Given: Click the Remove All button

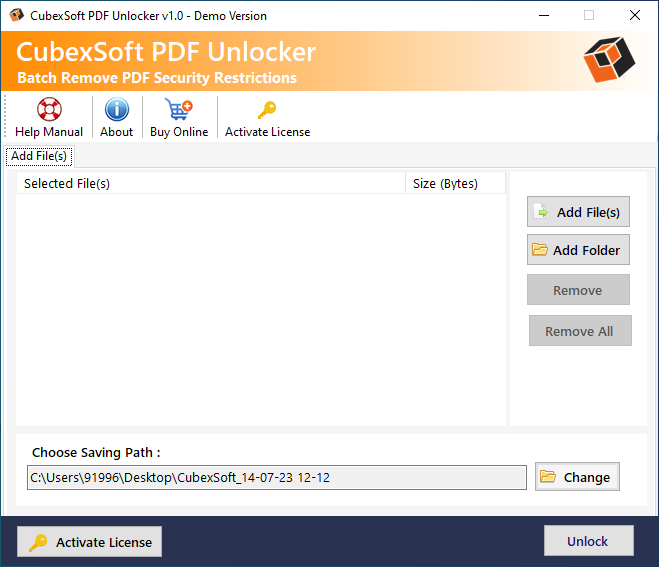Looking at the screenshot, I should tap(579, 331).
